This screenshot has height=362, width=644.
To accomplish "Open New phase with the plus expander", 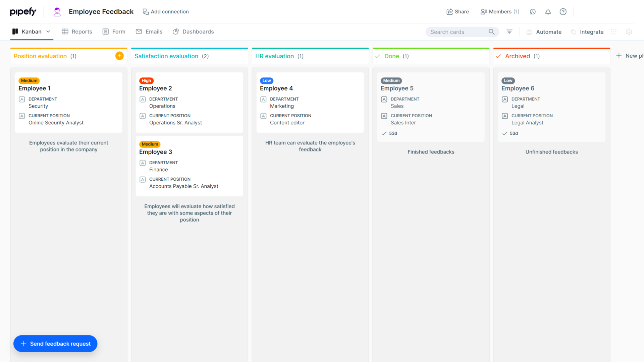I will click(x=619, y=56).
